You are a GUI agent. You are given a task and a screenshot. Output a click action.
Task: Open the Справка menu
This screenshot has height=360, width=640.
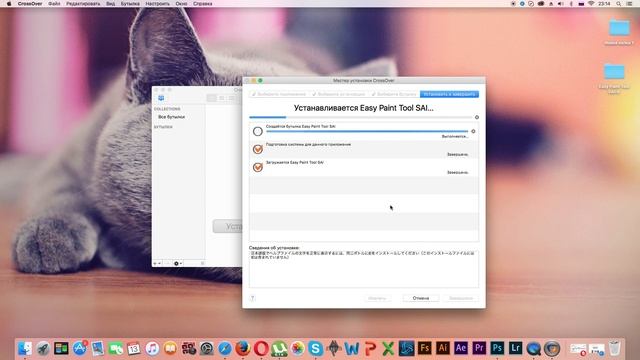point(202,4)
